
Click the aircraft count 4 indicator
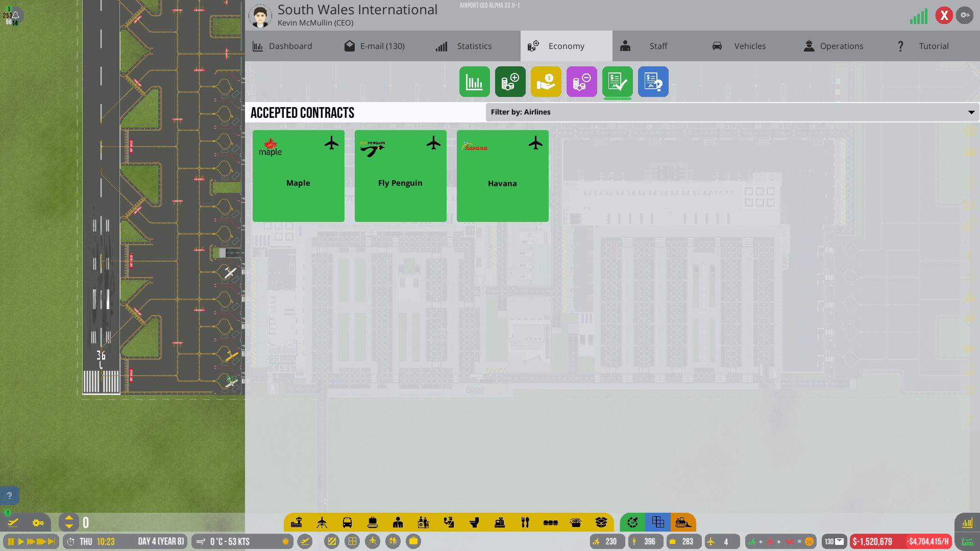(x=722, y=541)
